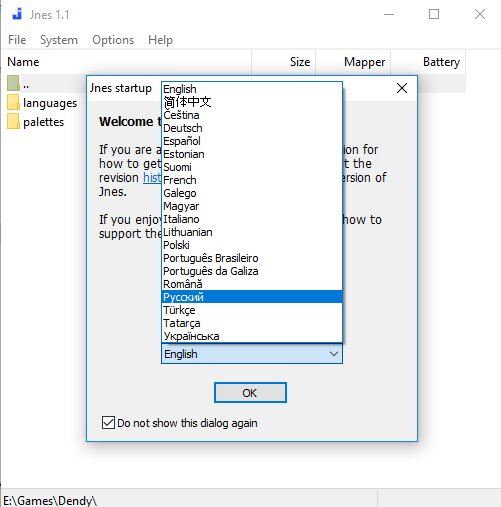The height and width of the screenshot is (507, 501).
Task: Select Українська in the language list
Action: [x=252, y=336]
